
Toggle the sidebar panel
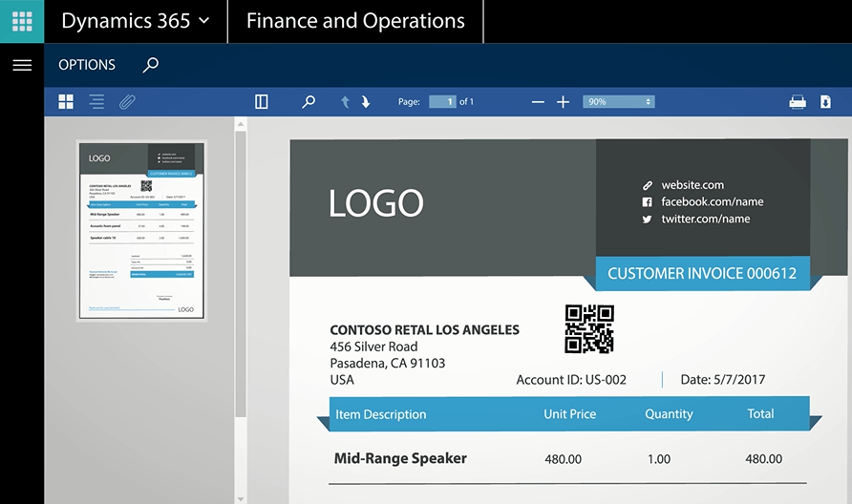click(262, 102)
